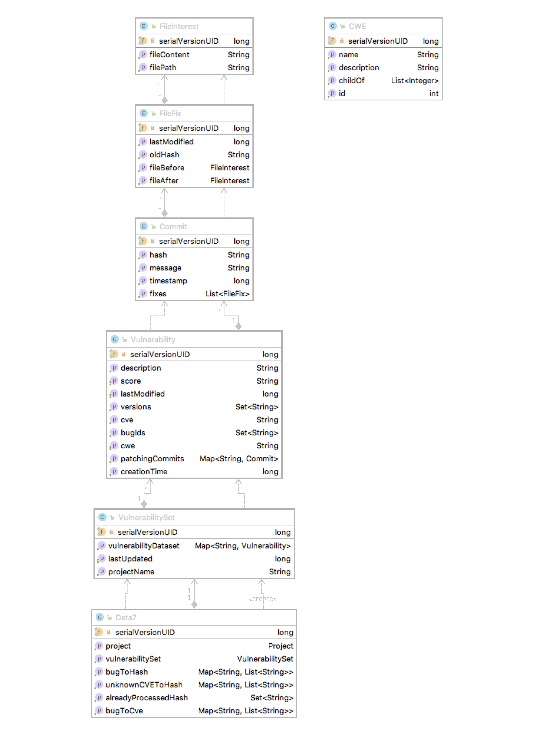This screenshot has width=534, height=756.
Task: Click field icon for Data7 serialVersionUID
Action: (x=99, y=632)
